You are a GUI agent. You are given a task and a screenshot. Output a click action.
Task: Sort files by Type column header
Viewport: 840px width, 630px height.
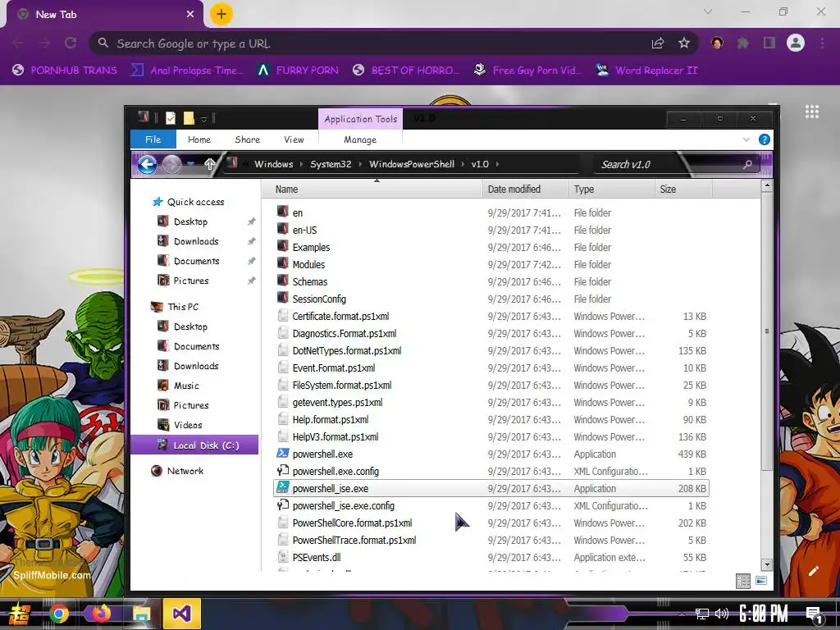(x=611, y=189)
